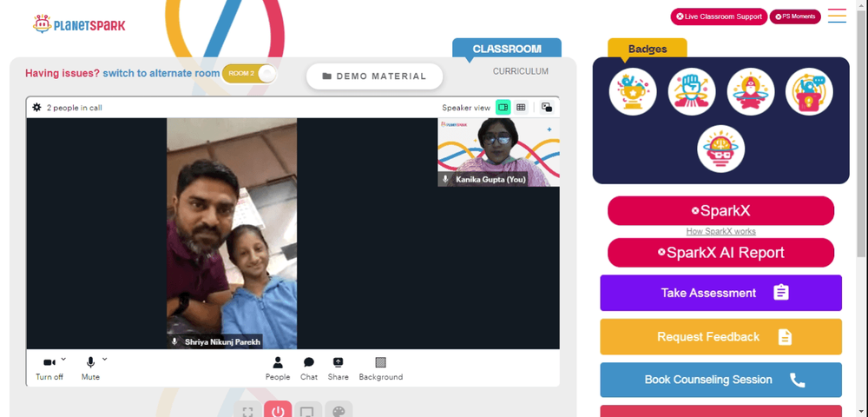Select the meditating figure badge
The image size is (868, 417).
751,92
